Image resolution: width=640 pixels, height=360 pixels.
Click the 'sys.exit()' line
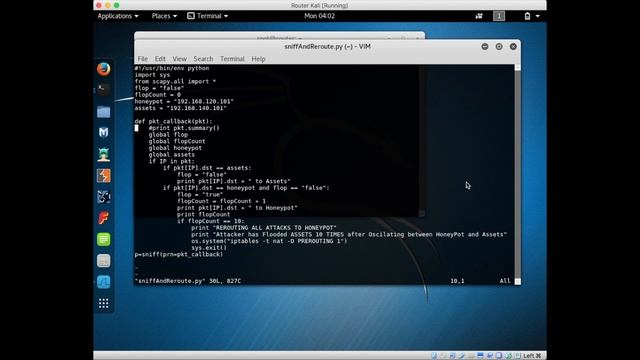pyautogui.click(x=209, y=248)
